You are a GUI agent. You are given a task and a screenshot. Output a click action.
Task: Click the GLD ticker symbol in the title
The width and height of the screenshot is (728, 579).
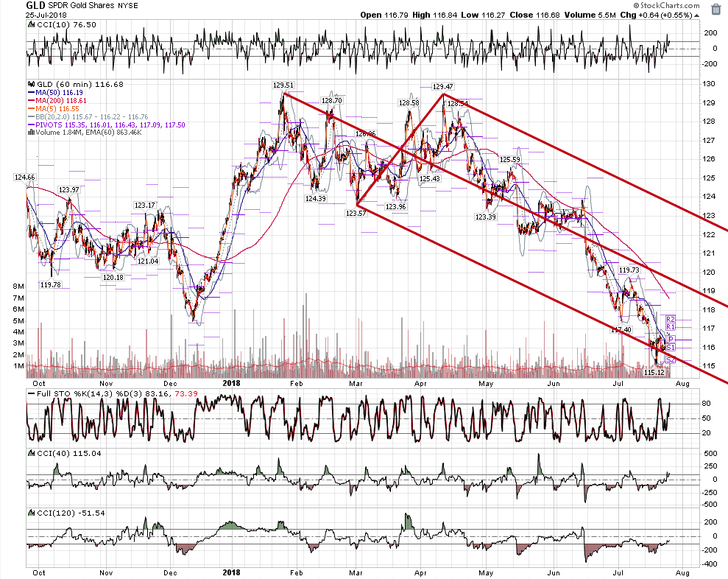click(35, 6)
